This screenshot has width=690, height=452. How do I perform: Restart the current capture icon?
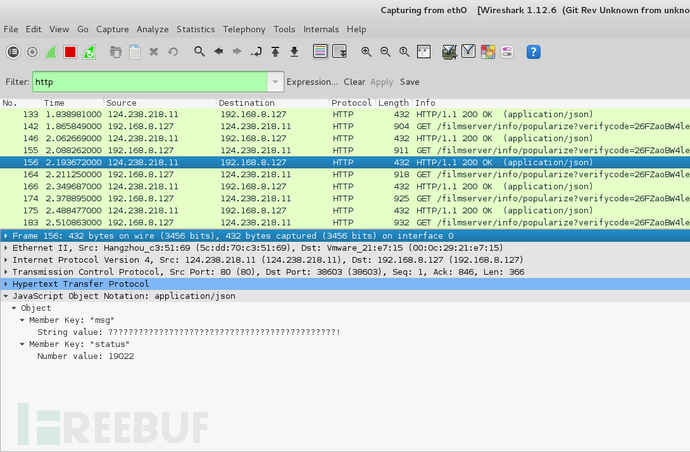[x=89, y=52]
